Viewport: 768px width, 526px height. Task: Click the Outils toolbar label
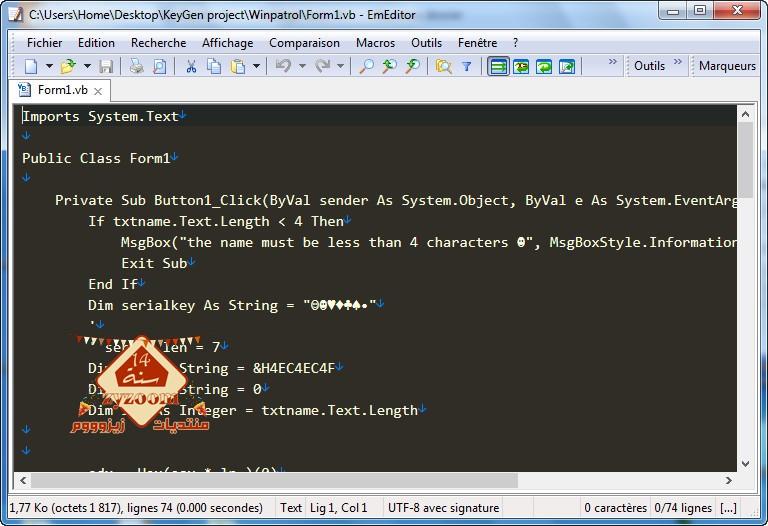click(649, 66)
